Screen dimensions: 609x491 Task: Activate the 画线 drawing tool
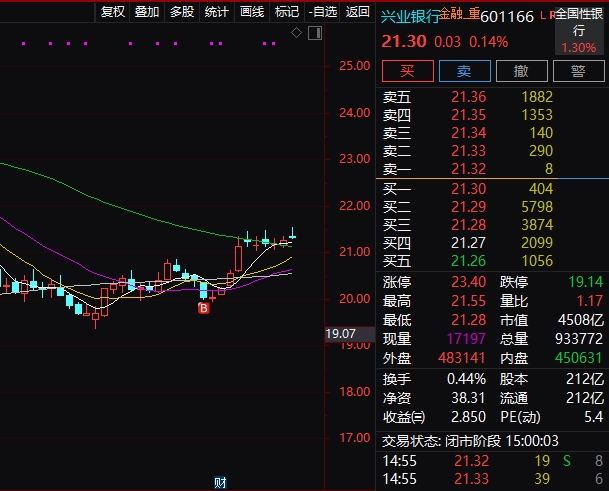(x=252, y=12)
